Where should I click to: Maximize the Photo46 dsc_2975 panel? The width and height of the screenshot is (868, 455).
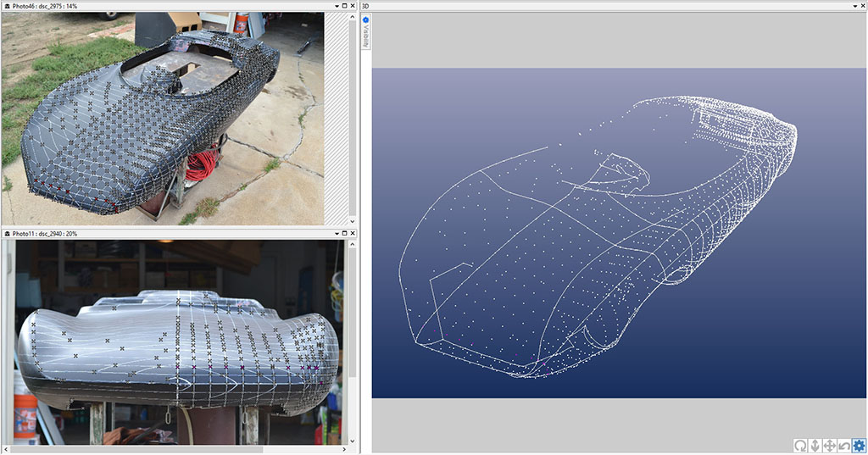(x=344, y=6)
